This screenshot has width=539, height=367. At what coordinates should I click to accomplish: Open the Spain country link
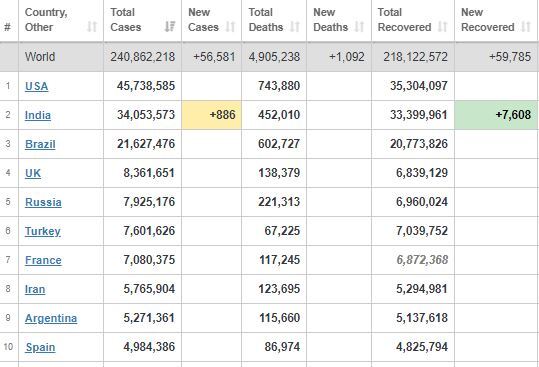click(40, 347)
